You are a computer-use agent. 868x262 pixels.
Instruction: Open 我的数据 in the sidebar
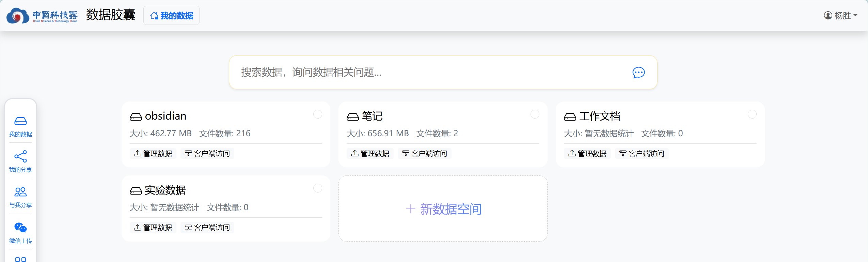tap(20, 127)
